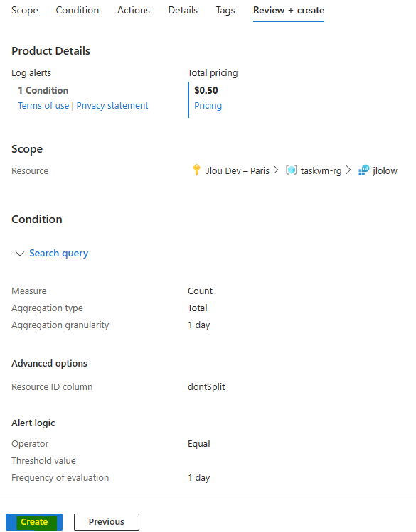Screen dimensions: 416x532
Task: Open the Terms of use link
Action: click(x=43, y=106)
